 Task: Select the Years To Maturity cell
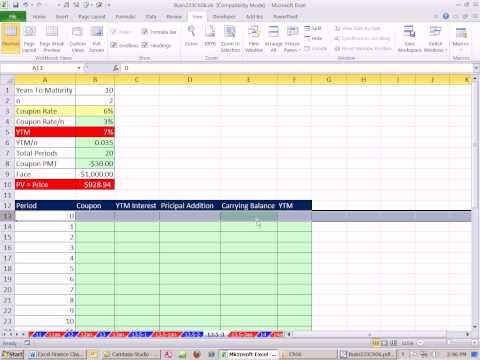click(x=45, y=90)
